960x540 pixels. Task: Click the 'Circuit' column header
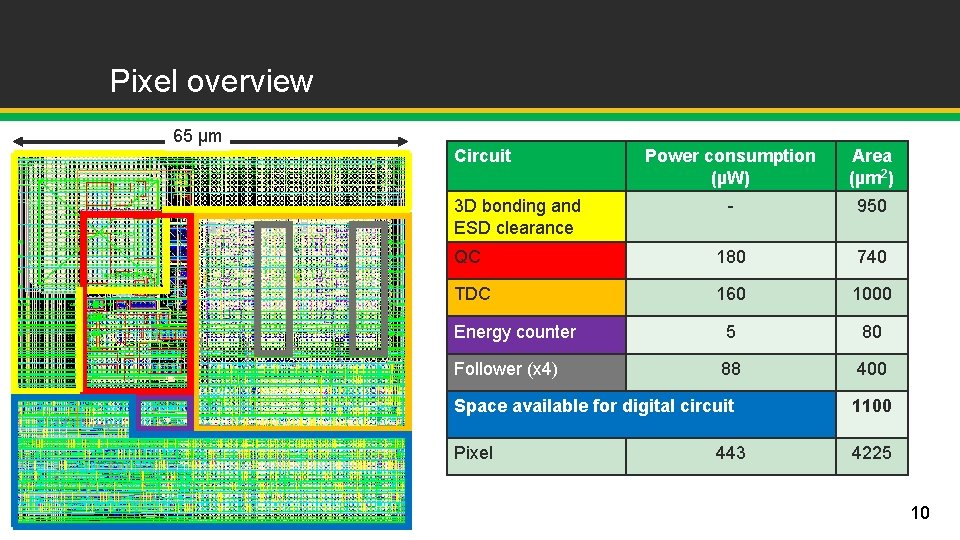click(536, 167)
